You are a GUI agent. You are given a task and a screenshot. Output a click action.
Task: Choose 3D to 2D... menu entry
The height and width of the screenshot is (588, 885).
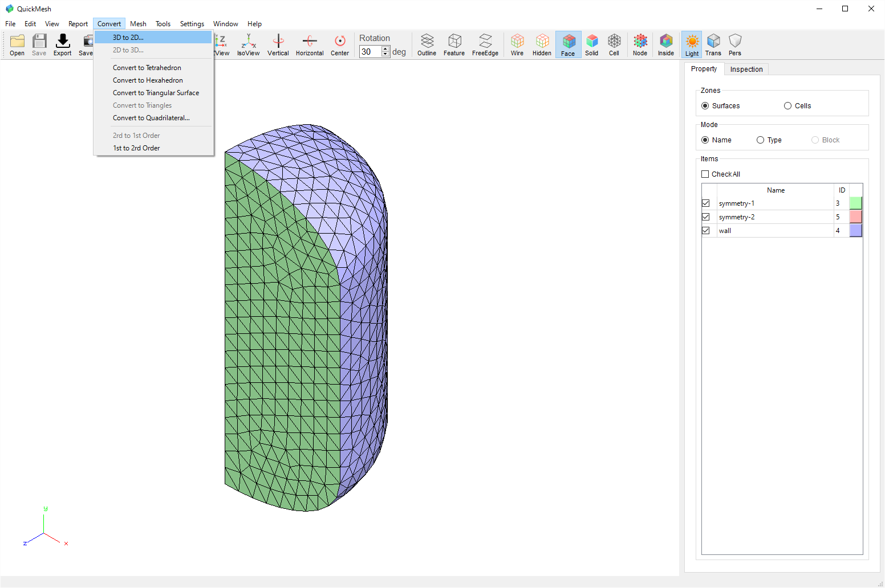tap(153, 38)
